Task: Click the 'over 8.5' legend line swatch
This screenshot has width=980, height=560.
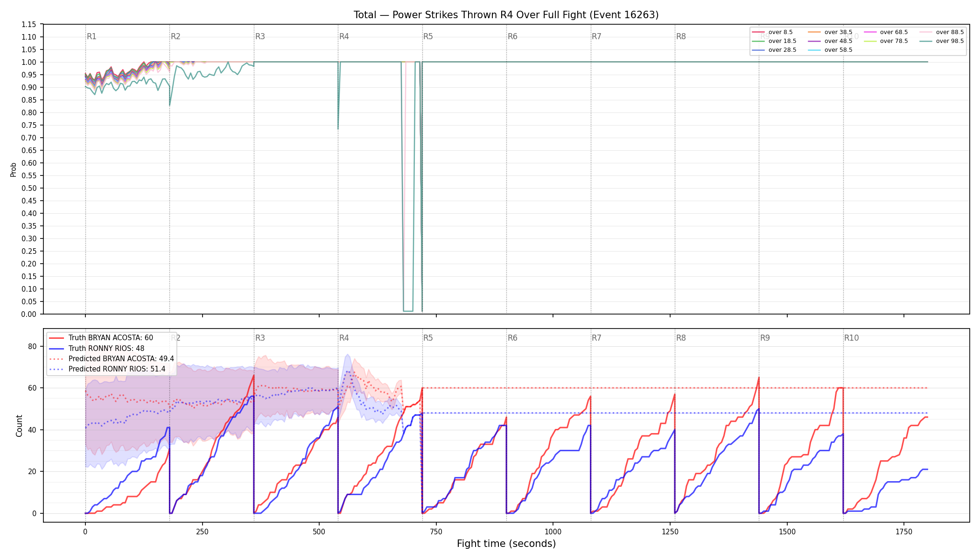Action: tap(758, 32)
